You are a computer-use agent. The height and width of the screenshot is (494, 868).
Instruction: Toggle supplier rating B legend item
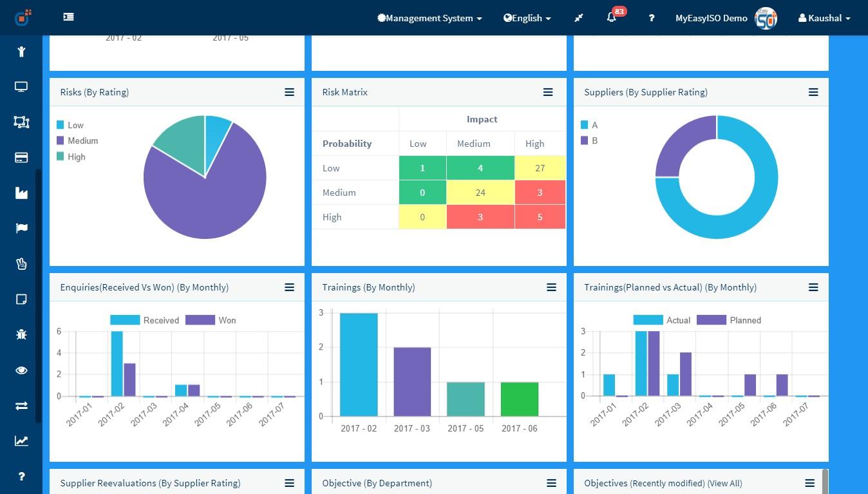[x=589, y=140]
